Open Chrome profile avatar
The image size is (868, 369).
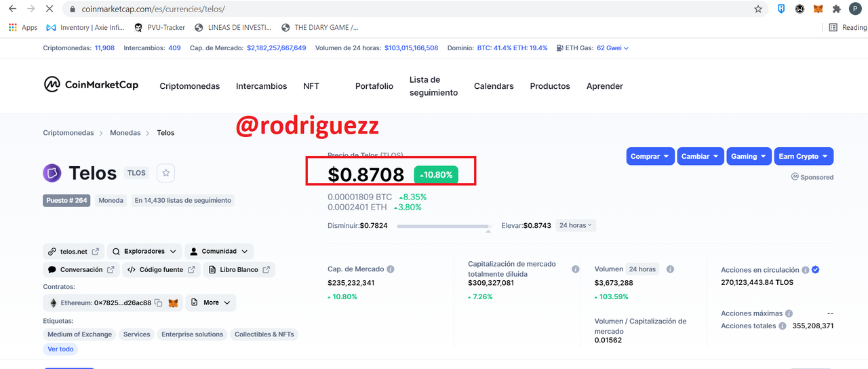(856, 9)
